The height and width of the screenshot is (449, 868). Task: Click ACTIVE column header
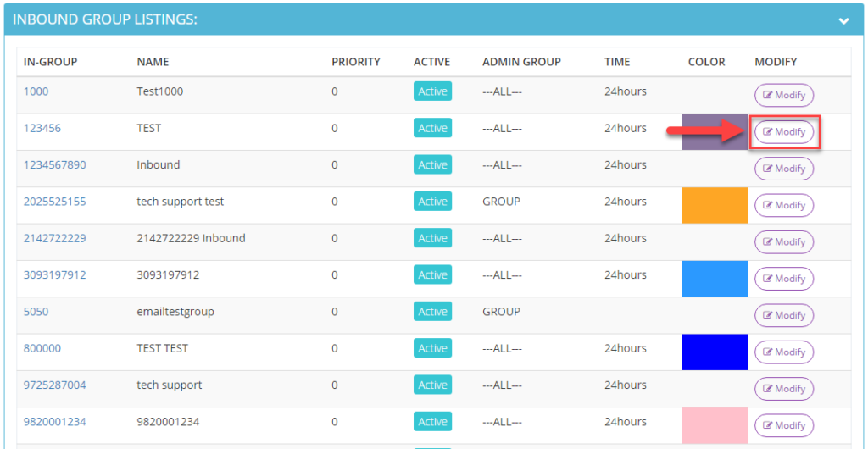(431, 62)
